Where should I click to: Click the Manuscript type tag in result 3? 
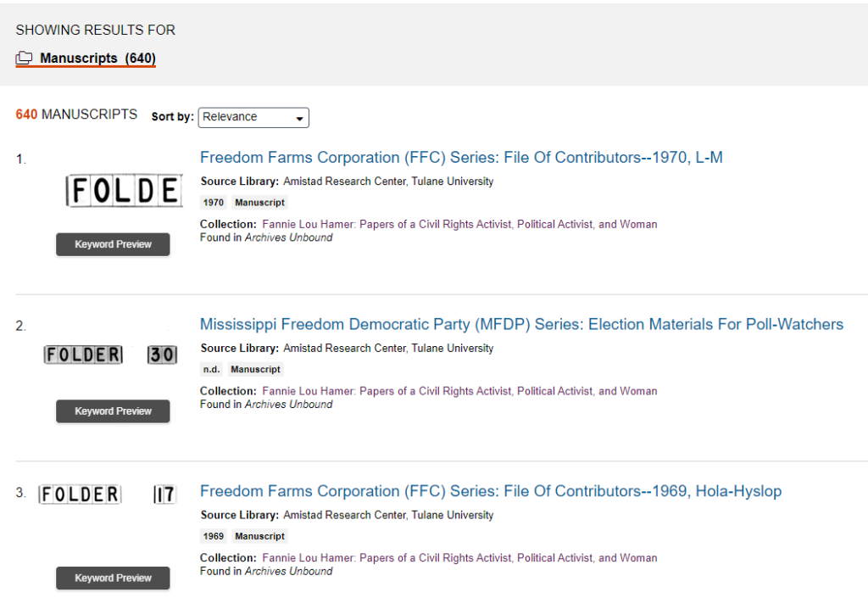pos(259,537)
